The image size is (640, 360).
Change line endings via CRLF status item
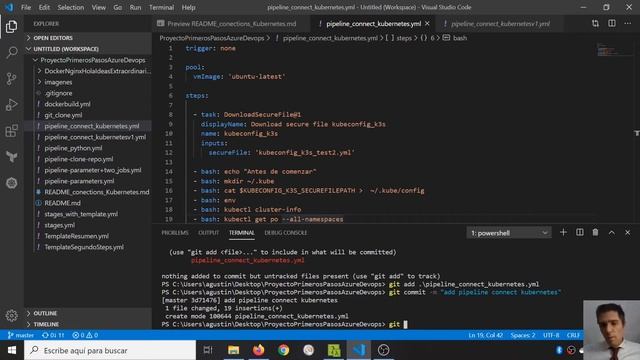tap(573, 335)
